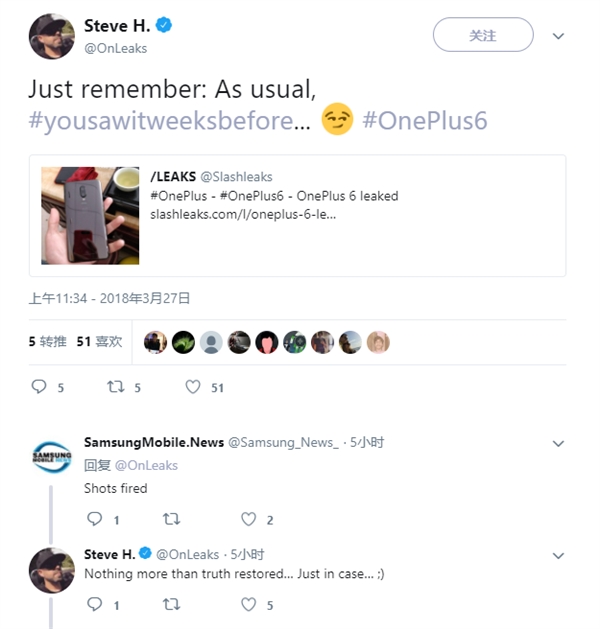Click the 关注 follow button
The height and width of the screenshot is (629, 600).
483,35
